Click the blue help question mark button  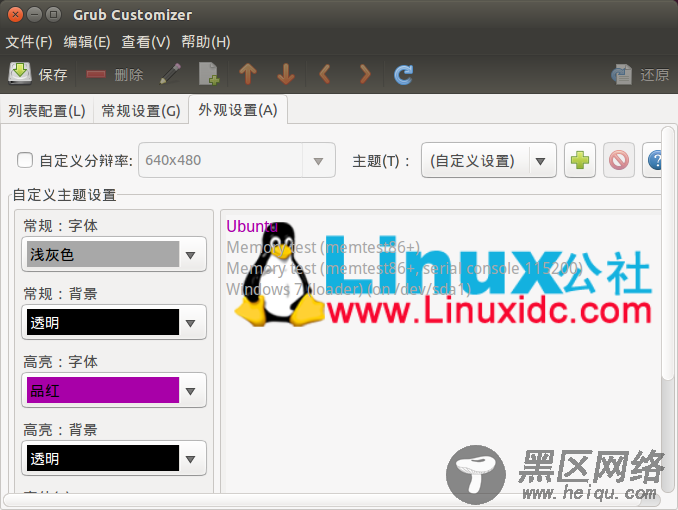click(653, 160)
